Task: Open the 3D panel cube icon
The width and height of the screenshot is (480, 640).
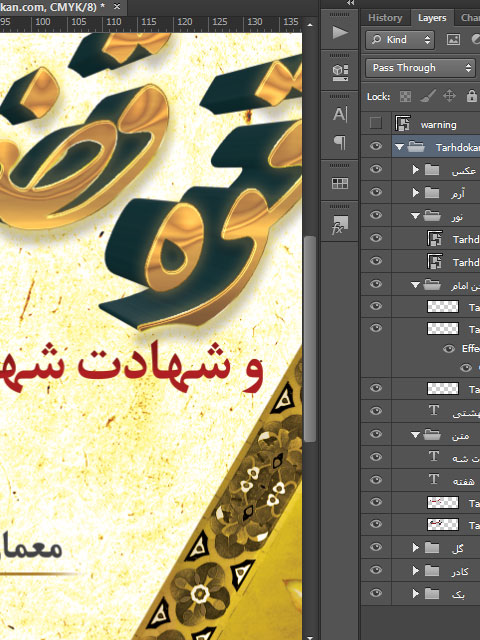Action: coord(340,73)
